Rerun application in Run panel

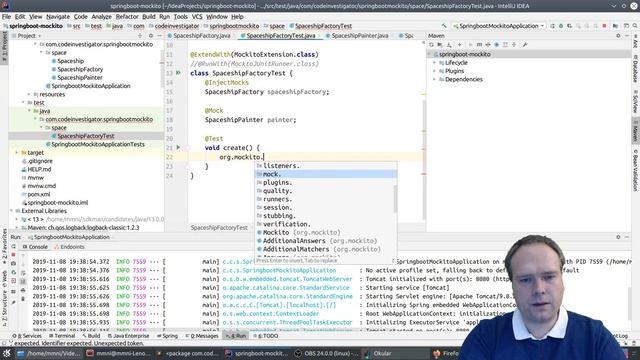[x=13, y=247]
